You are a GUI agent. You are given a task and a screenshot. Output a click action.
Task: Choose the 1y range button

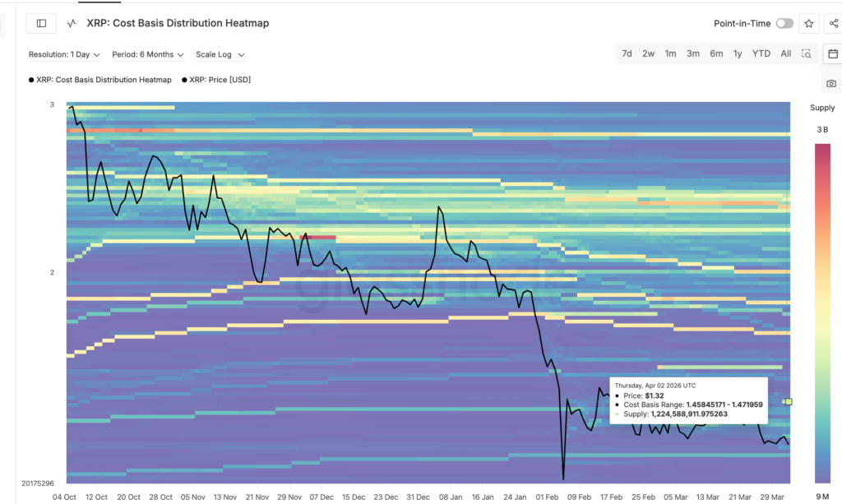(738, 54)
